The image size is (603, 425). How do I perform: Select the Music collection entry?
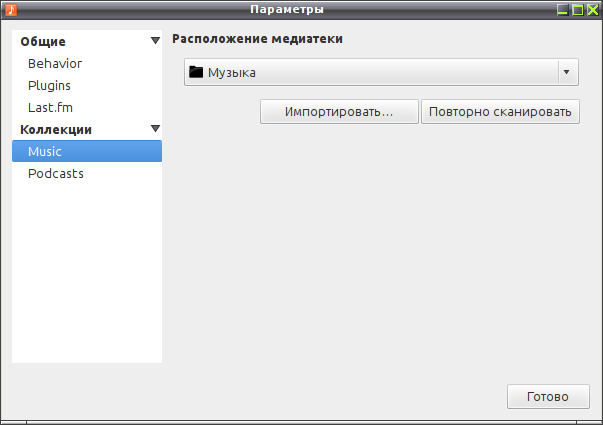[87, 151]
